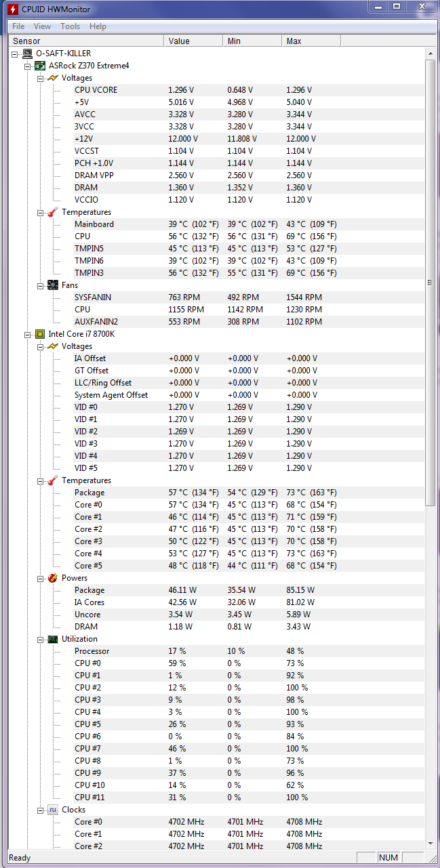Click the vertical scrollbar up arrow
440x868 pixels.
click(430, 54)
